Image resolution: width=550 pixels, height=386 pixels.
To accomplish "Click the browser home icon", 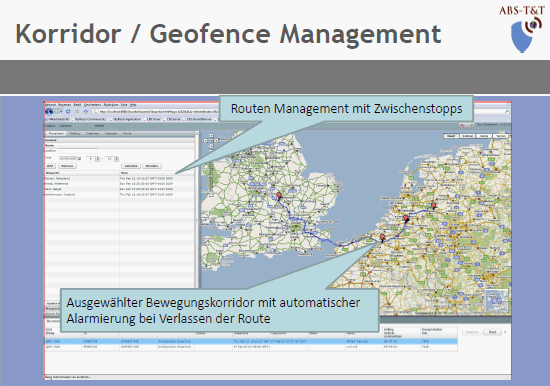I will pyautogui.click(x=86, y=112).
